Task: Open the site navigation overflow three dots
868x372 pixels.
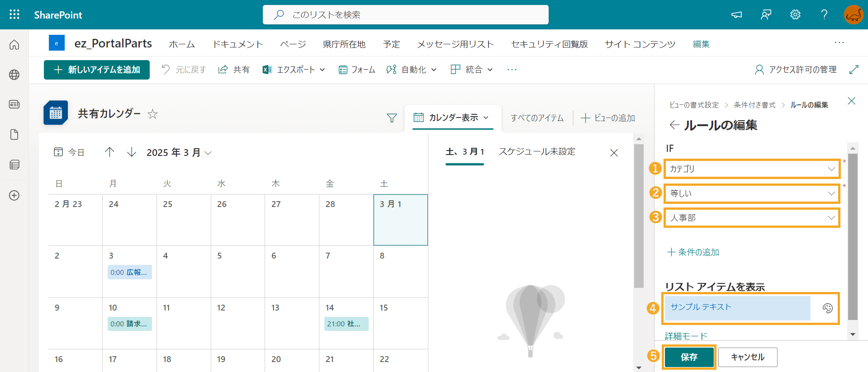Action: point(840,42)
